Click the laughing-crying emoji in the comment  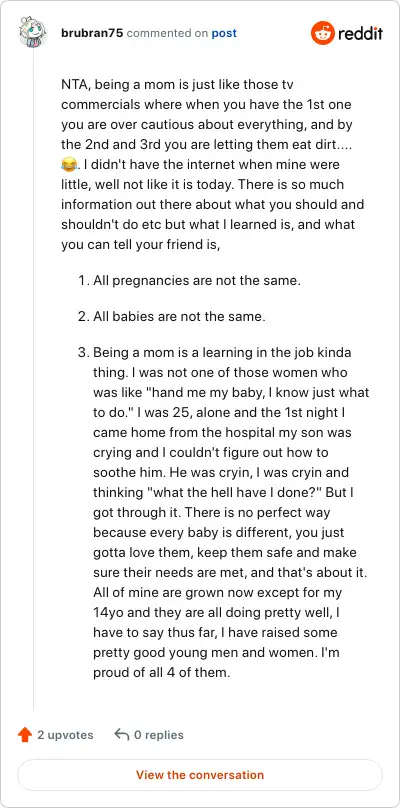[x=68, y=165]
